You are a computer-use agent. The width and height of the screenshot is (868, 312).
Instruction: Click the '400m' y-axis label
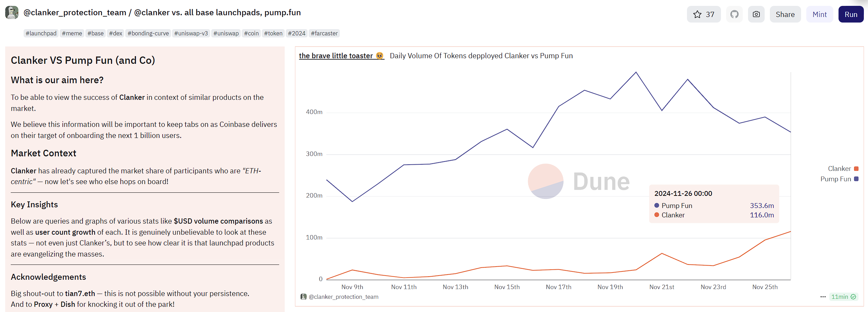[x=314, y=112]
